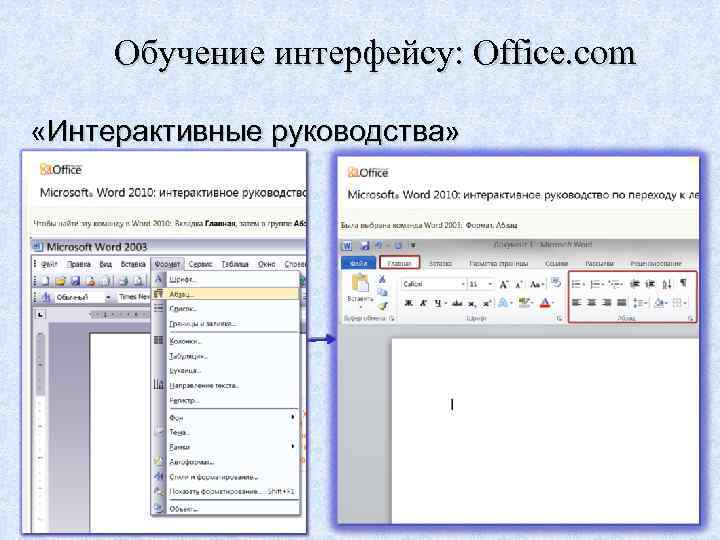Viewport: 720px width, 540px height.
Task: Open the Borders dropdown in paragraph group
Action: point(679,303)
